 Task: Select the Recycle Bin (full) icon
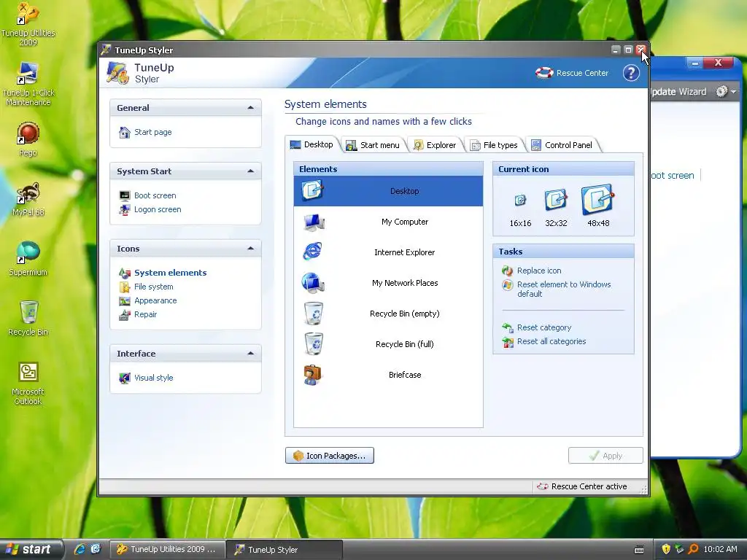click(314, 344)
